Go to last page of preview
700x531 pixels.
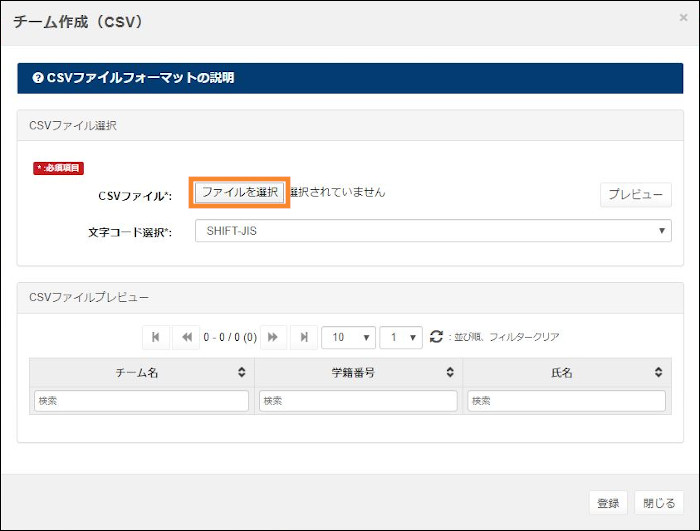point(304,337)
